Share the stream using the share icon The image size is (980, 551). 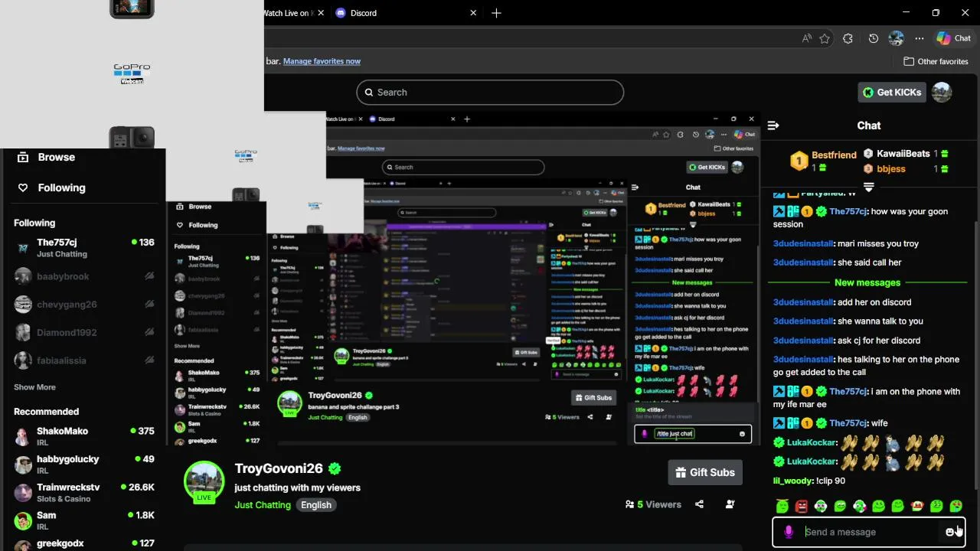coord(699,504)
